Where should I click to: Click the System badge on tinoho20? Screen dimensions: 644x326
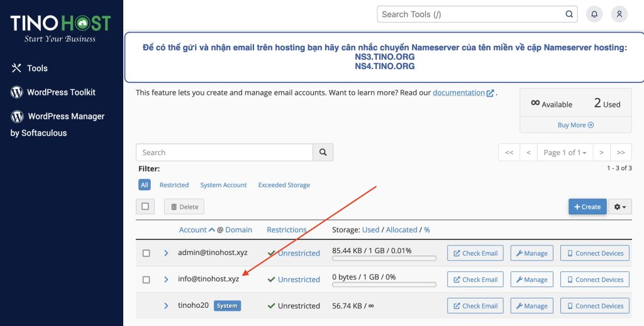coord(227,305)
